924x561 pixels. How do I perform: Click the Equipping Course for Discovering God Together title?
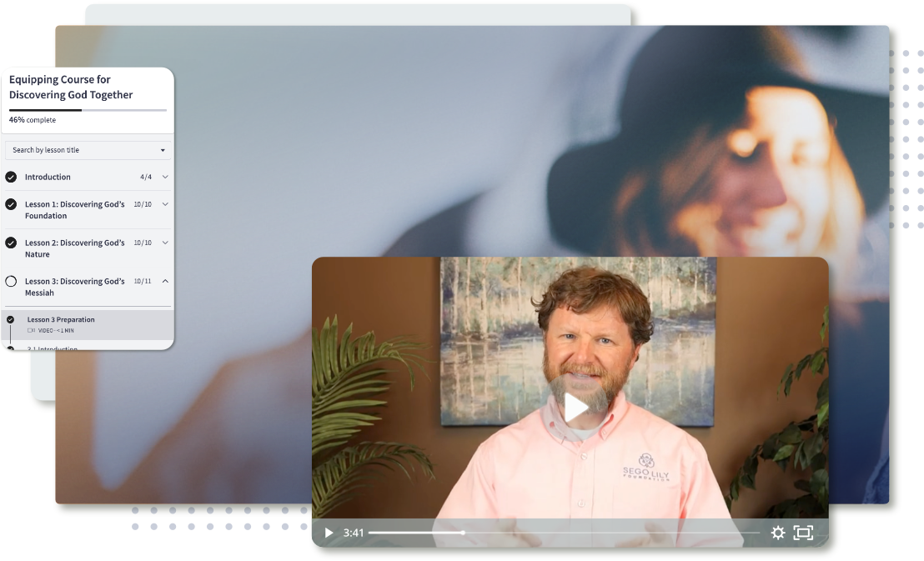tap(71, 88)
